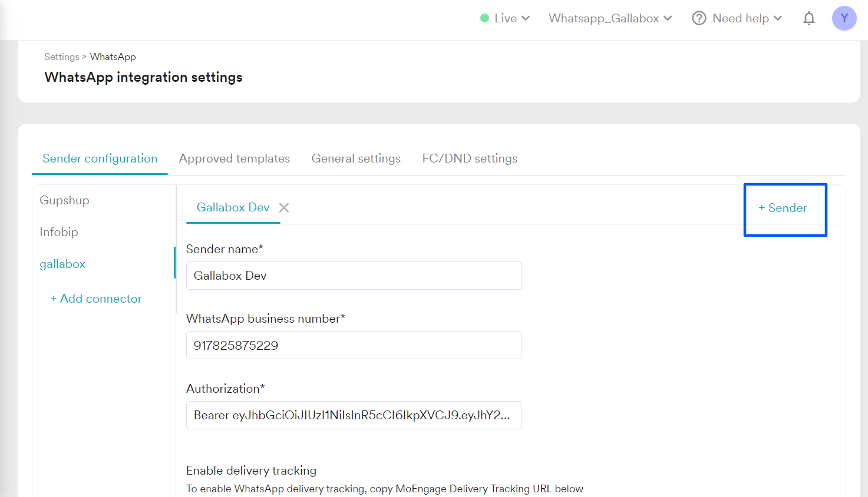
Task: Select the Sender configuration tab
Action: tap(100, 158)
